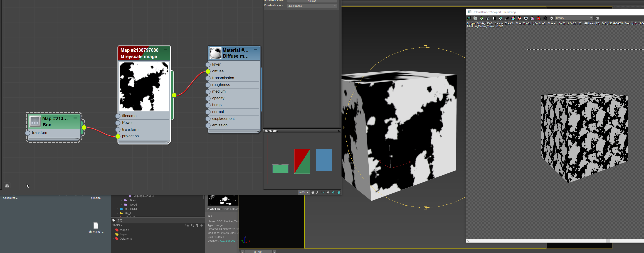Open the Beauty render pass dropdown
This screenshot has width=644, height=253.
574,18
